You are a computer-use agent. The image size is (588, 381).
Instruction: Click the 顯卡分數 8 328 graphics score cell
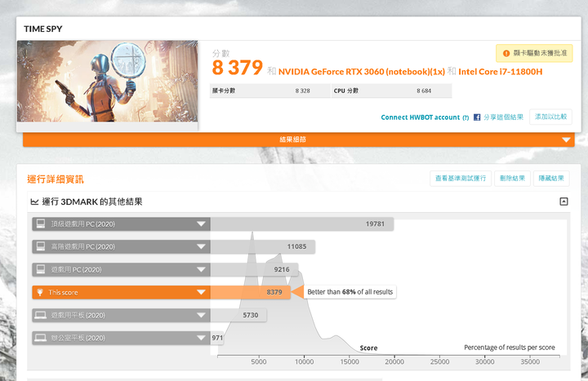[x=270, y=91]
